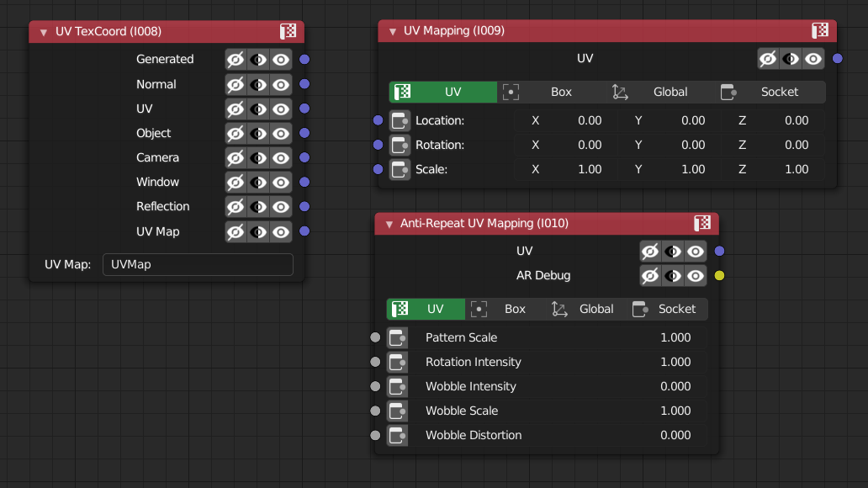Click Location input socket dot

378,120
